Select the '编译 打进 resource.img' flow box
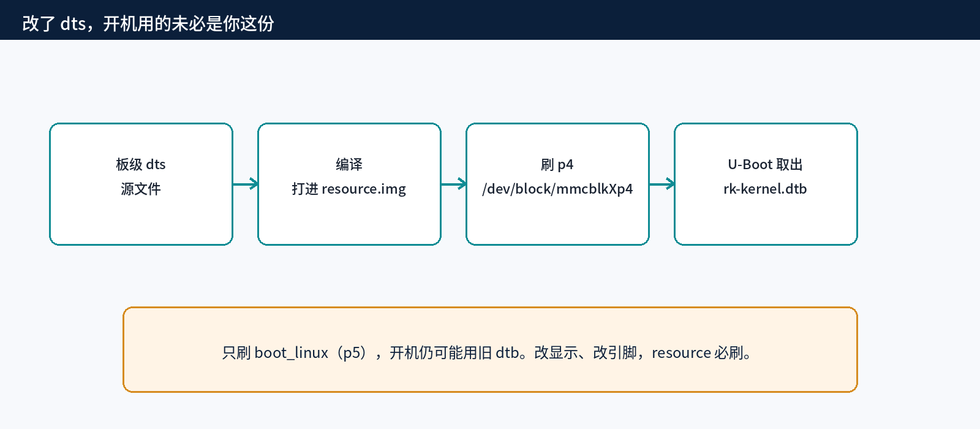980x429 pixels. (349, 184)
